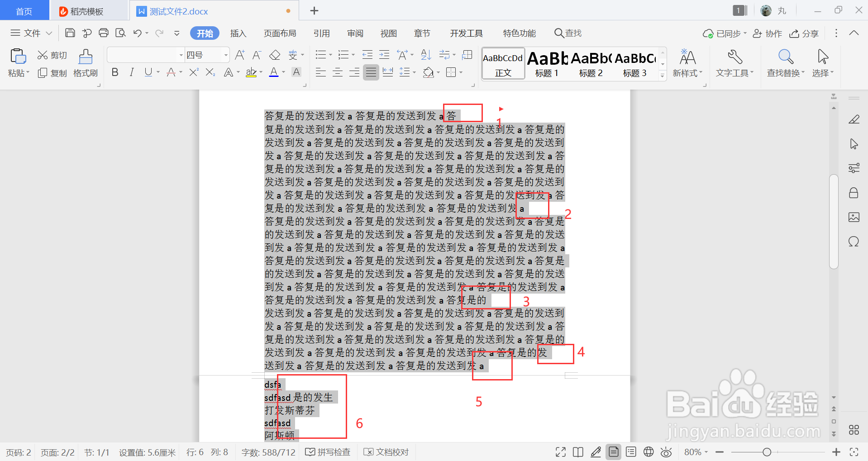
Task: Click the text highlight color button
Action: 251,72
